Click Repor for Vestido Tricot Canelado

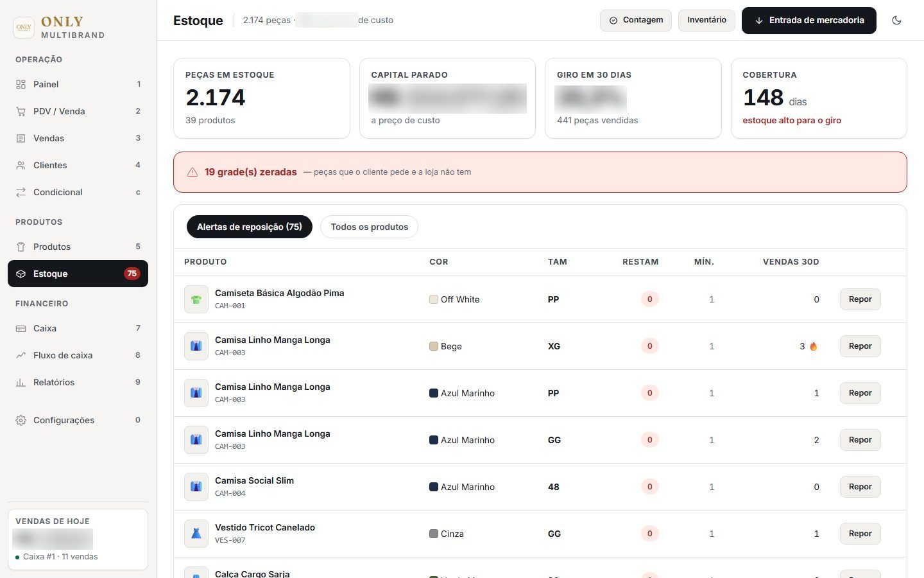860,534
